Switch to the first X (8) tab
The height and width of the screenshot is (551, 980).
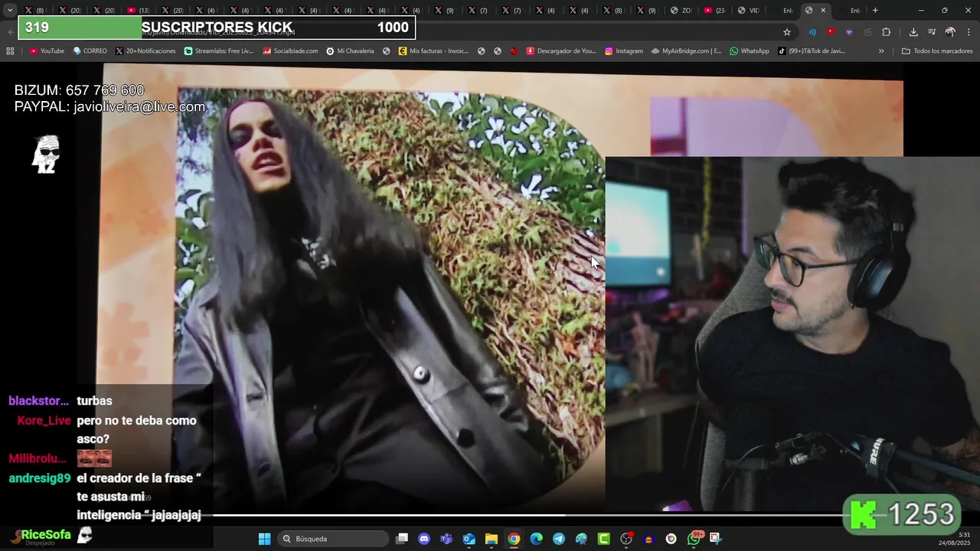click(x=34, y=11)
